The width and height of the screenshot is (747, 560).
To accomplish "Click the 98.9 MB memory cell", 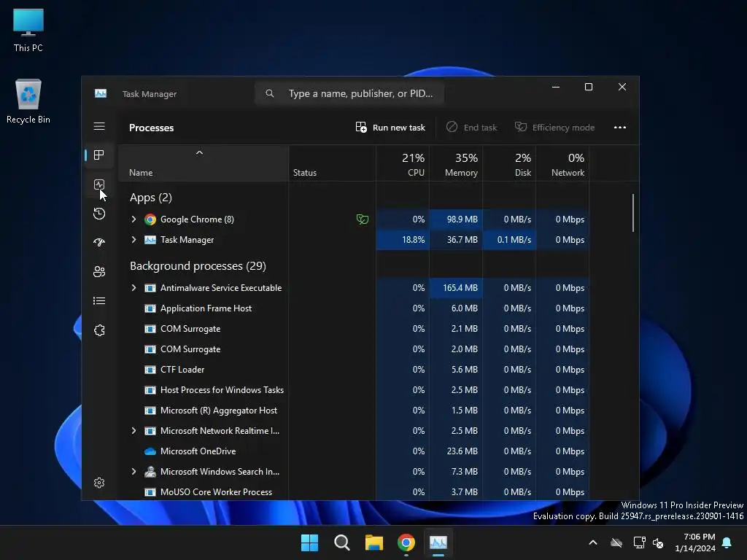I will (x=456, y=219).
